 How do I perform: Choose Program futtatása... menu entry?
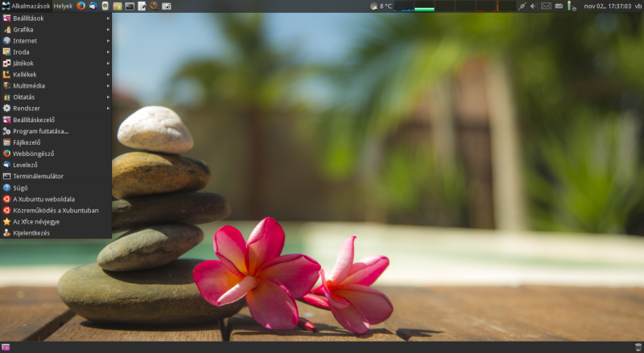pos(56,131)
